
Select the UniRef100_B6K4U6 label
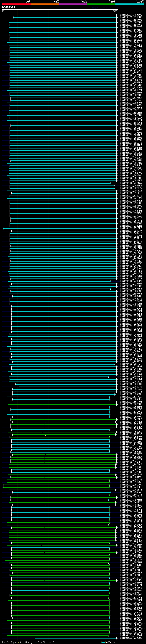click(x=131, y=402)
